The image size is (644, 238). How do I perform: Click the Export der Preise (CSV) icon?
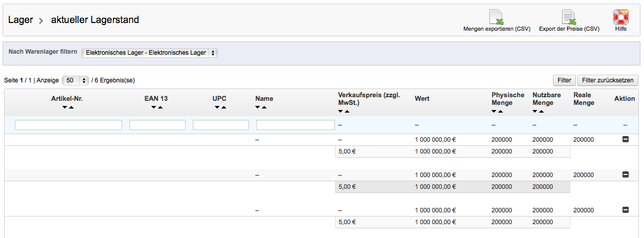569,17
